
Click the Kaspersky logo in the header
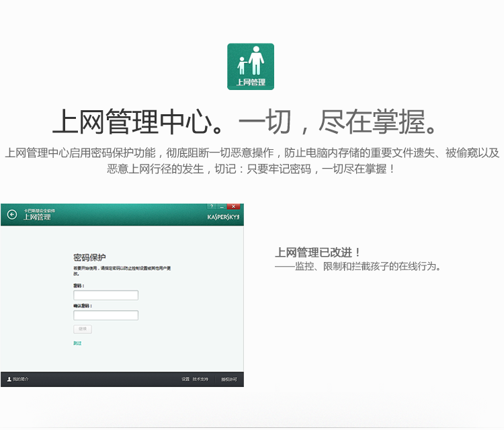[x=223, y=218]
